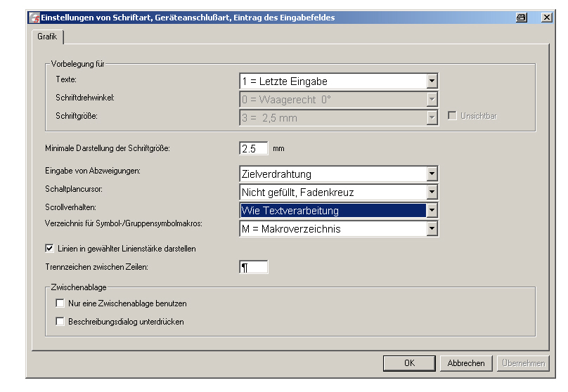Screen dimensions: 568x392
Task: Open the Makroverzeichnis dropdown arrow
Action: click(x=432, y=229)
